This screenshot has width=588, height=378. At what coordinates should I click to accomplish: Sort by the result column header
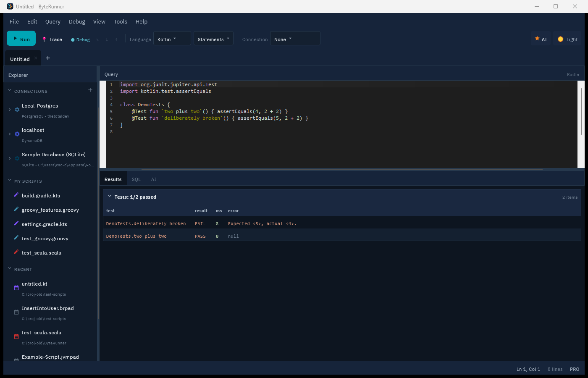[x=201, y=211]
